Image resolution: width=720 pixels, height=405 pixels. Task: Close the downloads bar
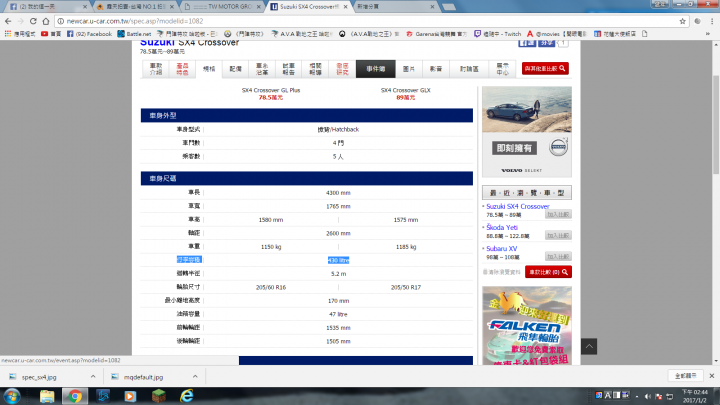point(712,376)
